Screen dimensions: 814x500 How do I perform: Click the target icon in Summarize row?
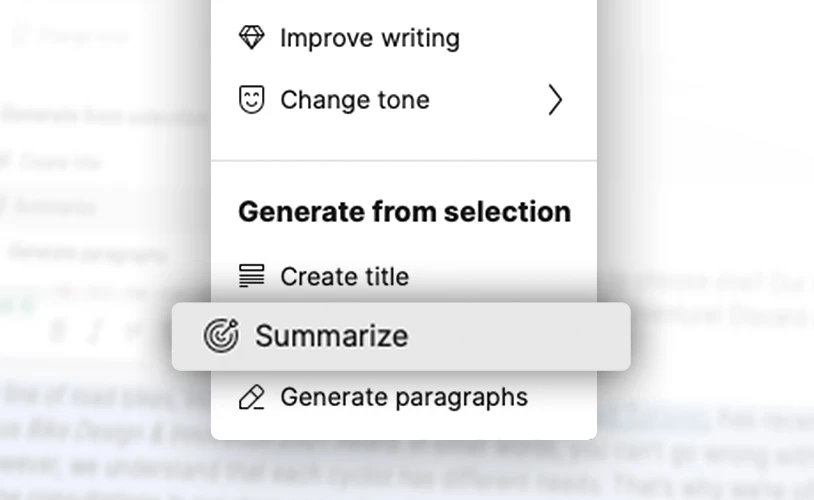click(220, 336)
